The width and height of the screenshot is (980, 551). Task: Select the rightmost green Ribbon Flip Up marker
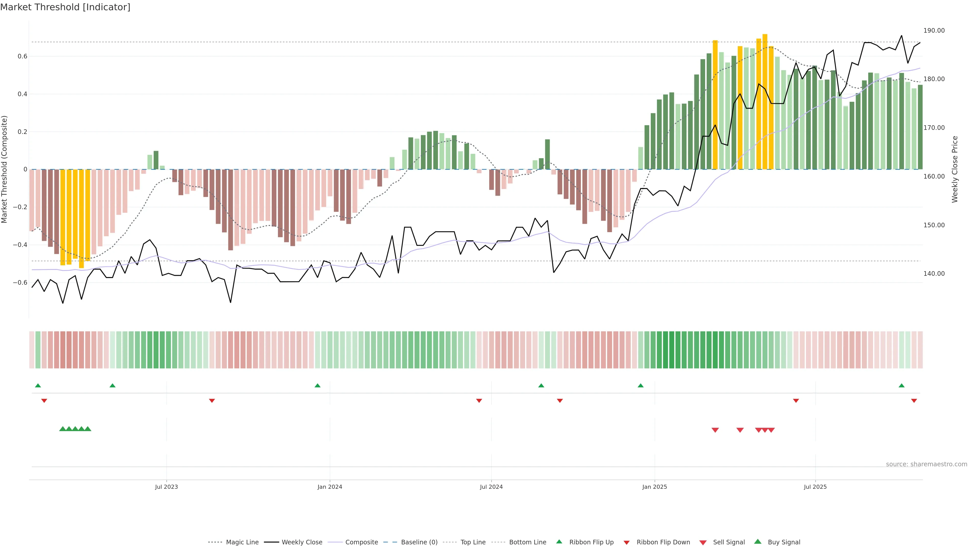pyautogui.click(x=901, y=386)
